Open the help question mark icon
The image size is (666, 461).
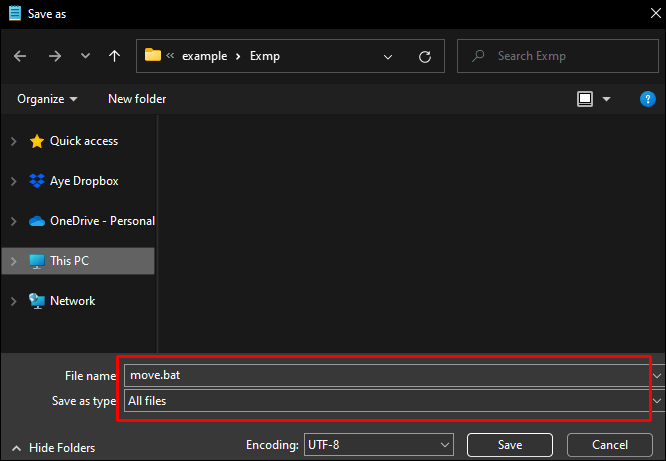[647, 99]
